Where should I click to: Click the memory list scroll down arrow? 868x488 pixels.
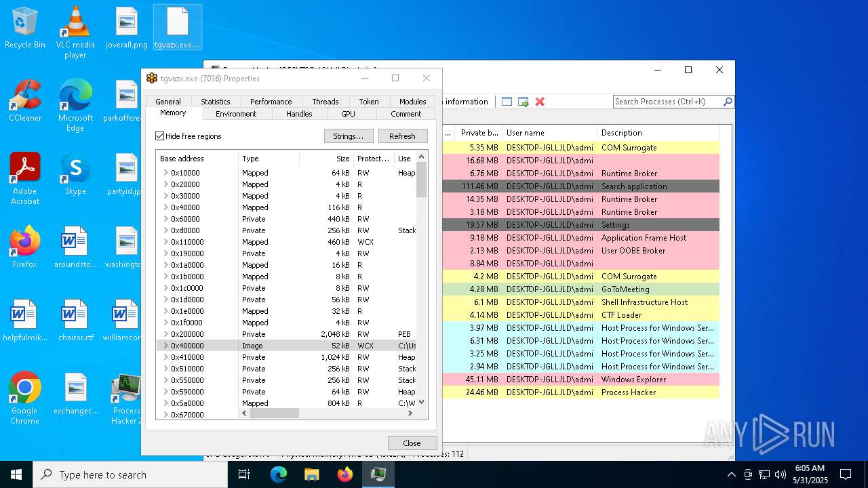[421, 402]
